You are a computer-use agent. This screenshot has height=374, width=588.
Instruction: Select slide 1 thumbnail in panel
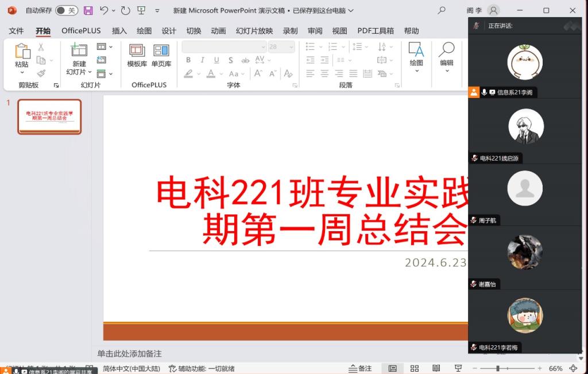(x=49, y=116)
